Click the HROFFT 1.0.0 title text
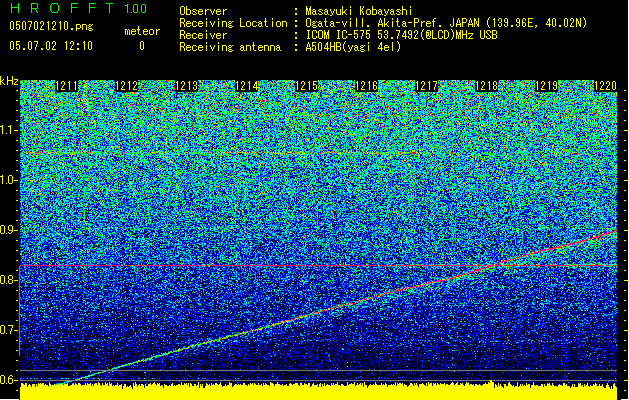Image resolution: width=629 pixels, height=400 pixels. pyautogui.click(x=79, y=8)
